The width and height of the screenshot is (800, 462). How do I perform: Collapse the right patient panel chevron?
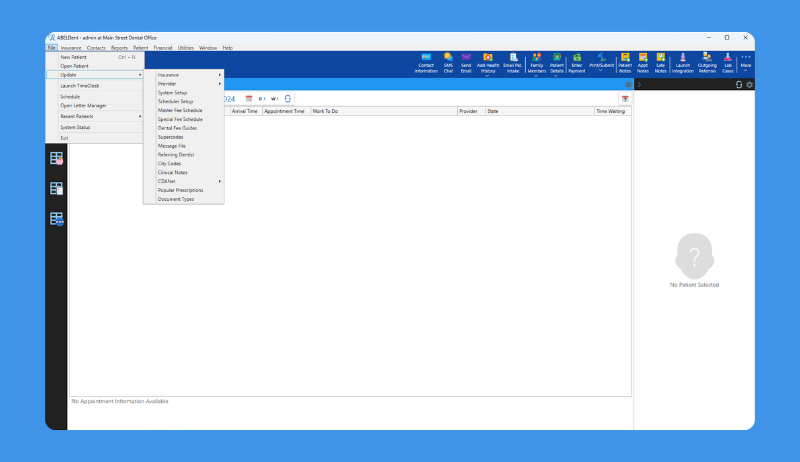click(639, 85)
